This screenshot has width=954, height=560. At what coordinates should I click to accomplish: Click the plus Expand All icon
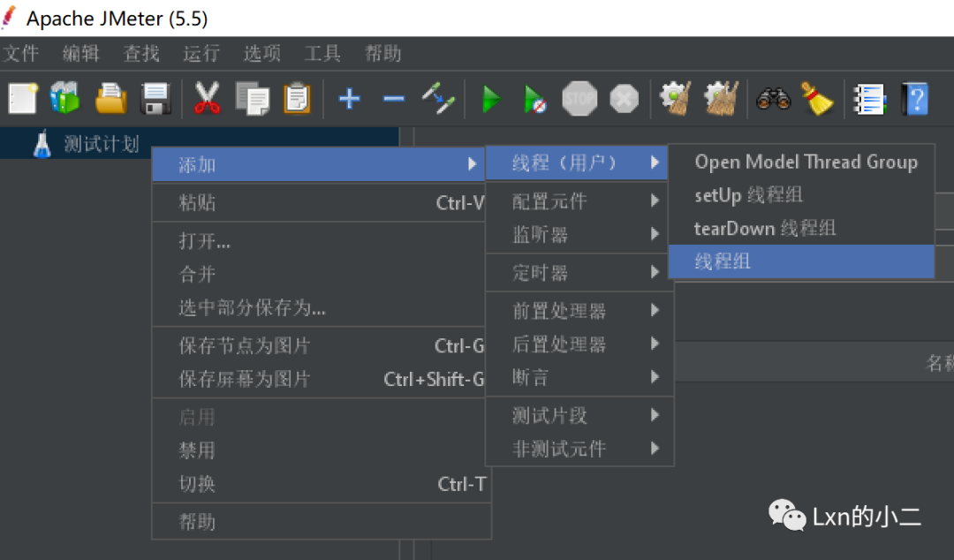pyautogui.click(x=349, y=98)
